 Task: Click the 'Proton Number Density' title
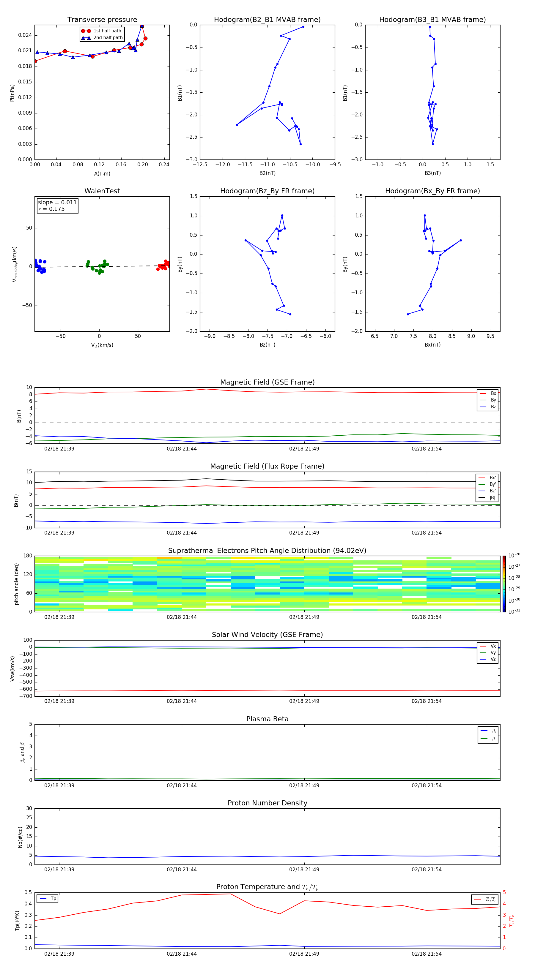[267, 803]
